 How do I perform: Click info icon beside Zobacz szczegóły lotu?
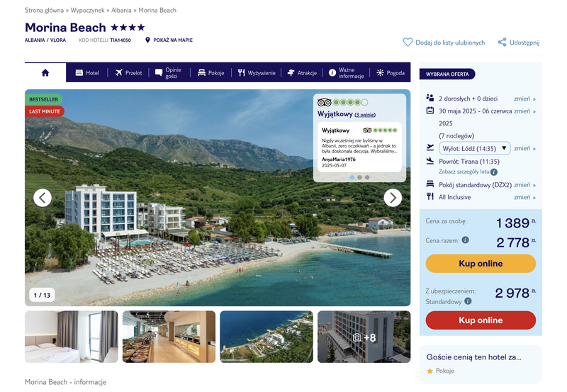[x=494, y=172]
